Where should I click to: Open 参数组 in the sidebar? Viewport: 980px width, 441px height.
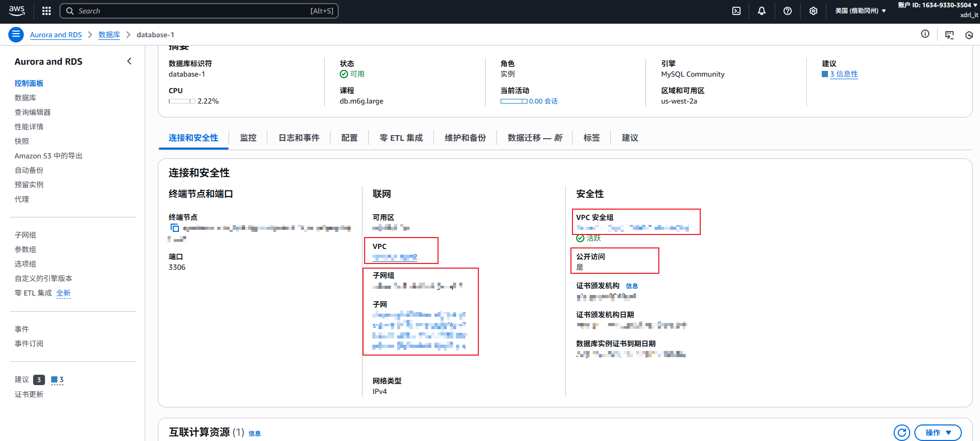[x=25, y=249]
